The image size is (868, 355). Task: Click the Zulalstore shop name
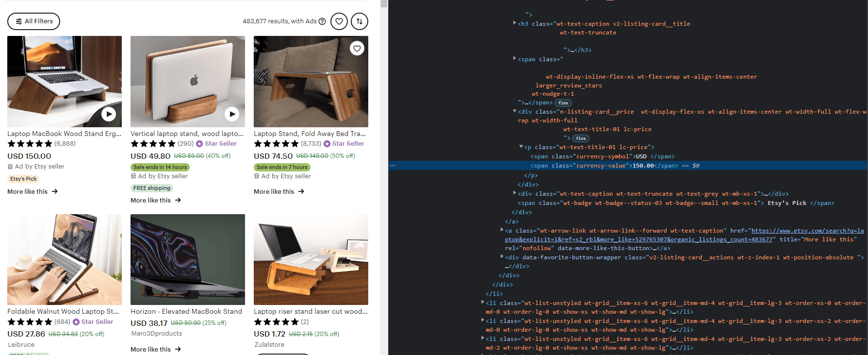pos(269,345)
